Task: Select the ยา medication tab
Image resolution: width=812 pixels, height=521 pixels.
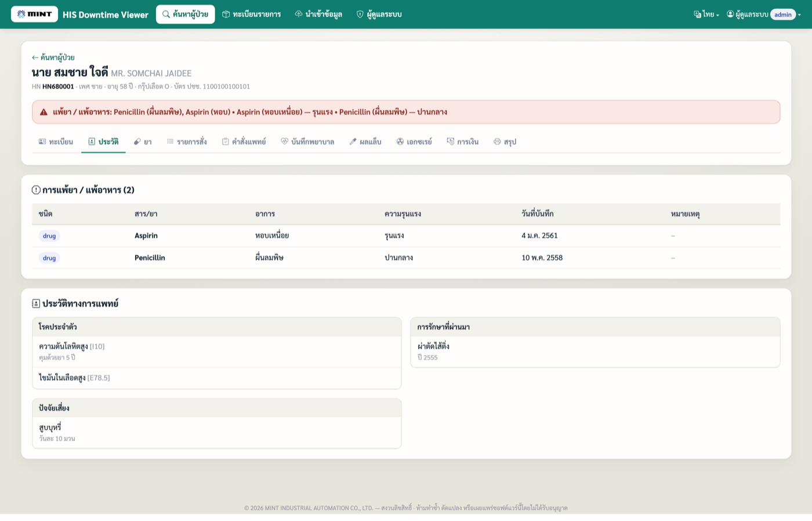Action: point(143,142)
